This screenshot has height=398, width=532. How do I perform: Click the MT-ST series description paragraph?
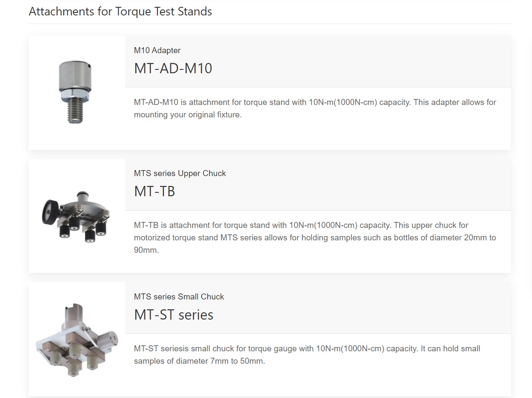click(x=307, y=355)
